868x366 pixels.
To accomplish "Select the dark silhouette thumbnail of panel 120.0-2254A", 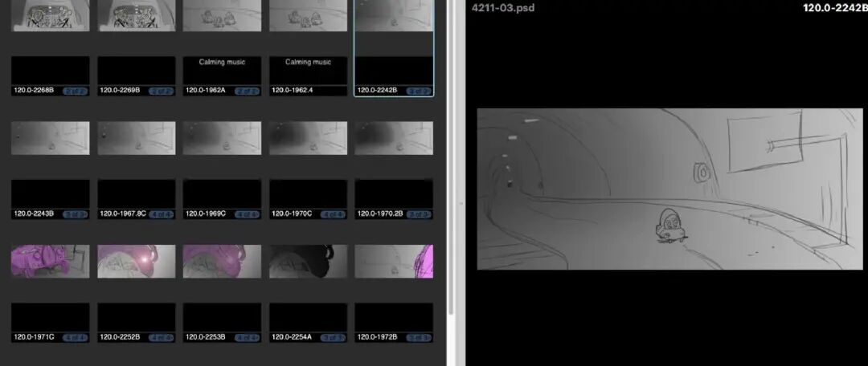I will pos(308,261).
